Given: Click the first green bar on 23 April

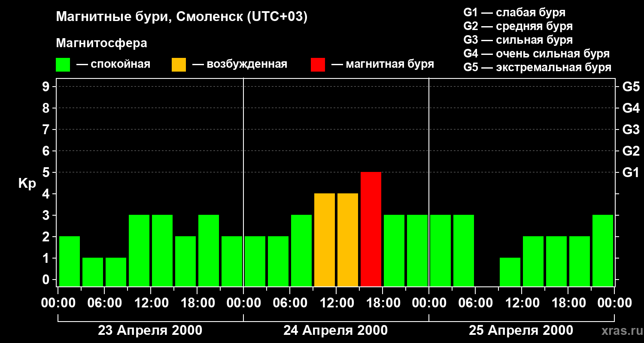Looking at the screenshot, I should tap(70, 261).
